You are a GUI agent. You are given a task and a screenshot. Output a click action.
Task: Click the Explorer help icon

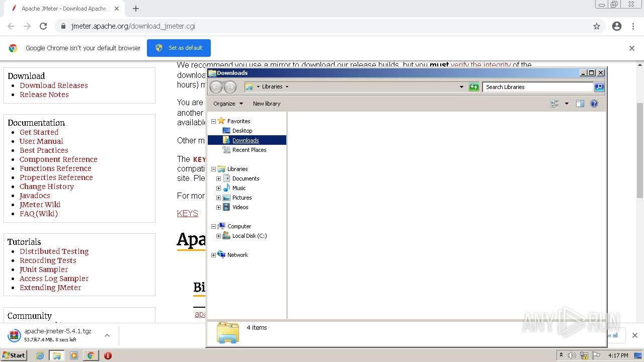594,104
